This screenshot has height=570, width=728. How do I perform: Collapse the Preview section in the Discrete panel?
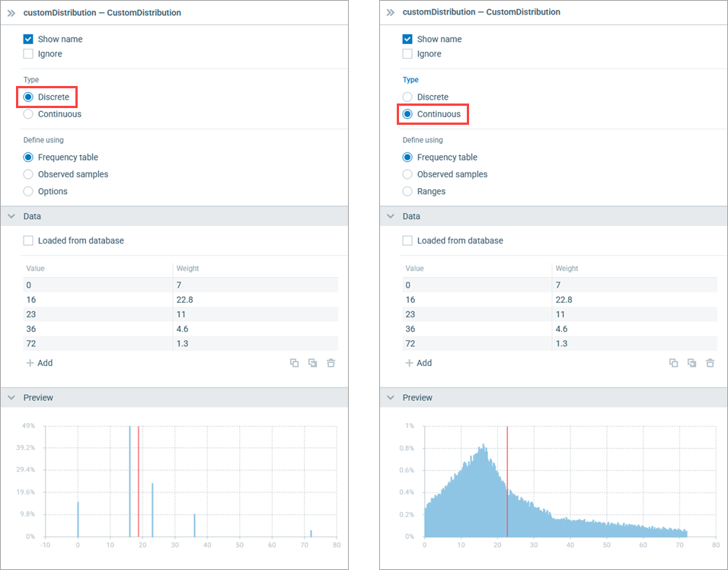(11, 398)
